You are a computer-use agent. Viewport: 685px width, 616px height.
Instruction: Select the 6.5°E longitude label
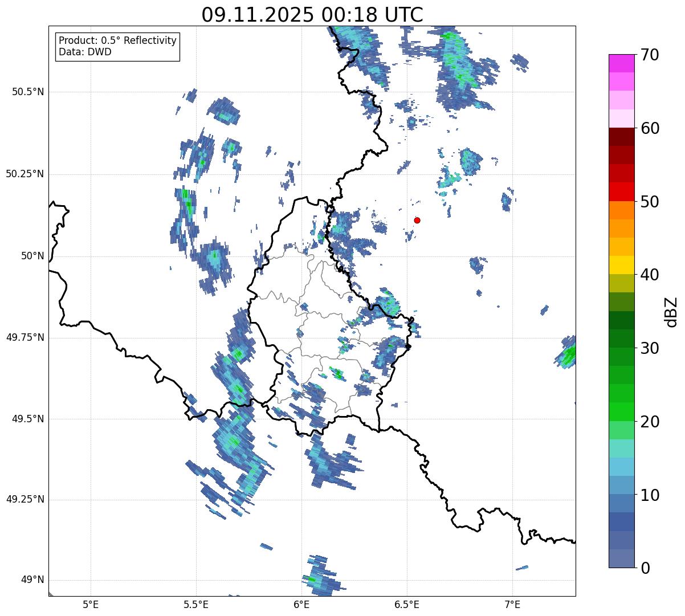[407, 604]
